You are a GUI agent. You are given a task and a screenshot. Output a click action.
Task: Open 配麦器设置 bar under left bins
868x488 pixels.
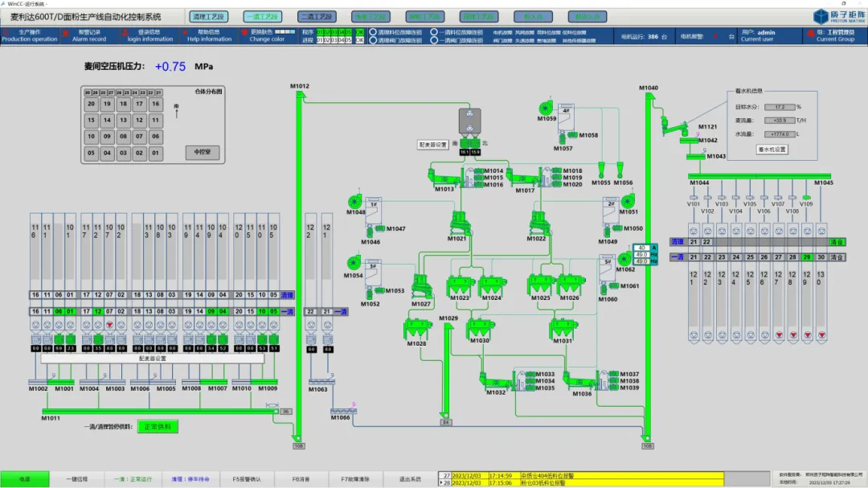[152, 359]
